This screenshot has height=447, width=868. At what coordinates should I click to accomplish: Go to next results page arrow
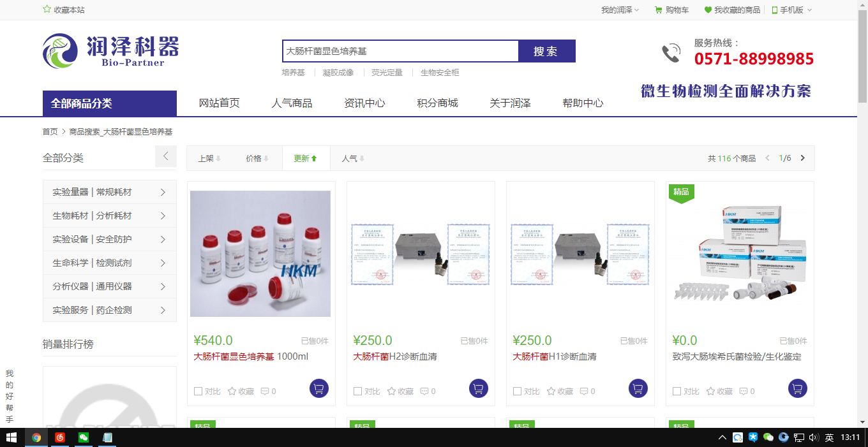pyautogui.click(x=803, y=158)
